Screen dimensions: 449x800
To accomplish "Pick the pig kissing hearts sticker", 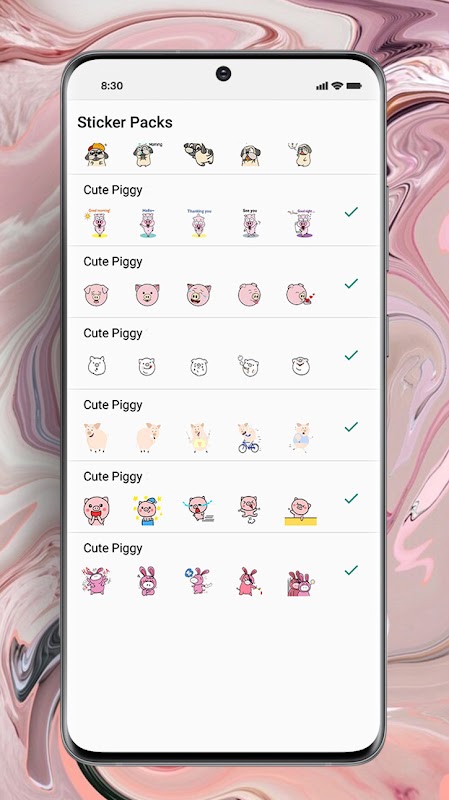I will click(x=301, y=294).
